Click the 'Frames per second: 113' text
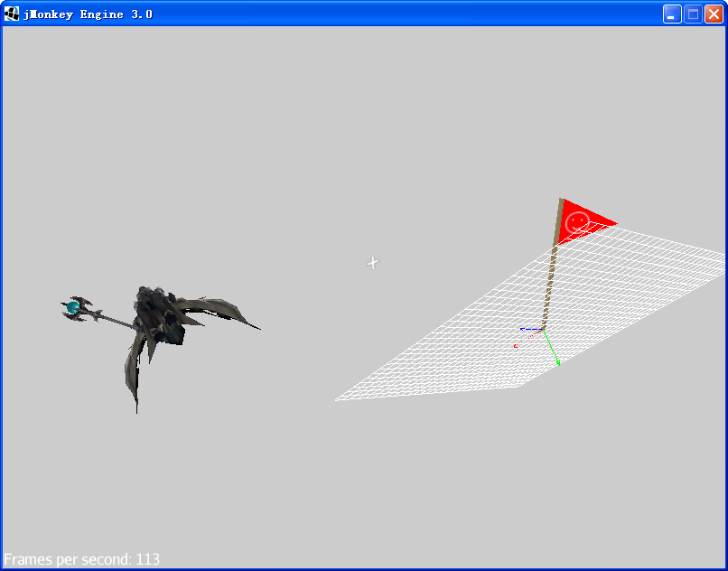728x571 pixels. (81, 559)
